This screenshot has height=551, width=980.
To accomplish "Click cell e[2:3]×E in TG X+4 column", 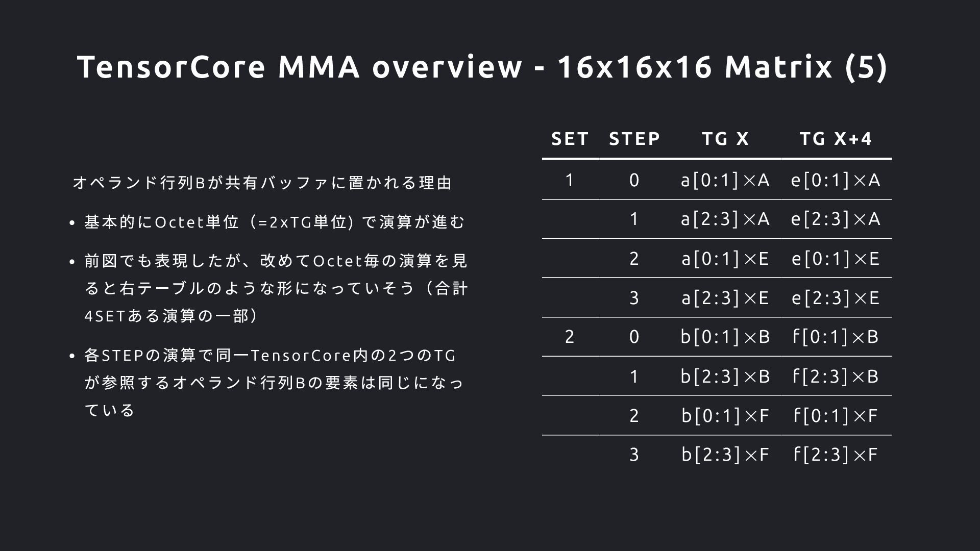I will 836,297.
